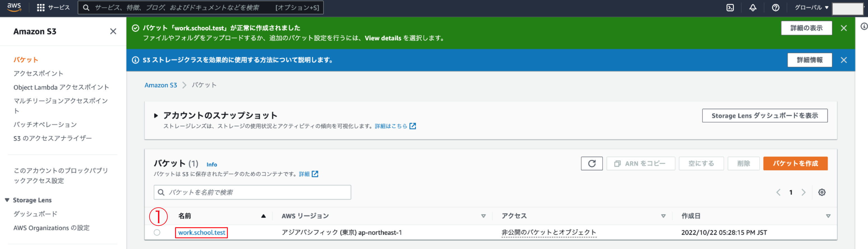Open the work.school.test bucket link
Viewport: 868px width, 249px height.
(x=202, y=232)
